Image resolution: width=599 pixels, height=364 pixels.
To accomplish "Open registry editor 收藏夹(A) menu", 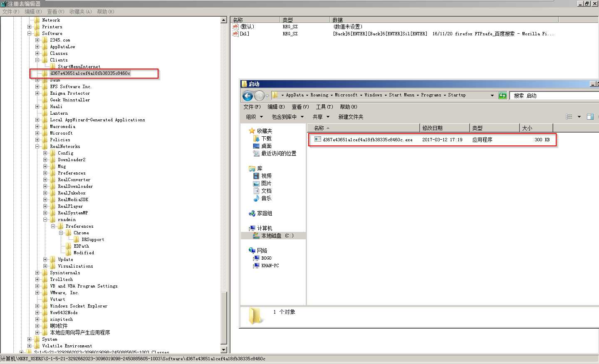I will 81,12.
